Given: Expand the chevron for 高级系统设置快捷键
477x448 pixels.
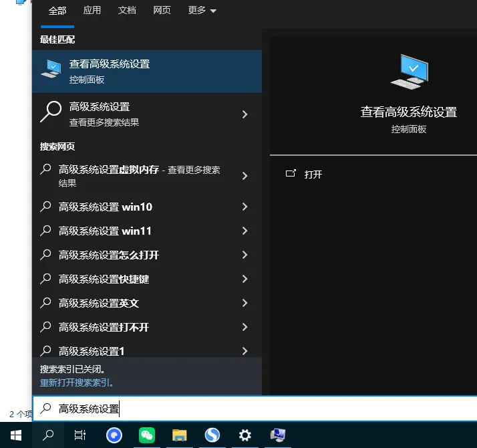Looking at the screenshot, I should tap(245, 279).
